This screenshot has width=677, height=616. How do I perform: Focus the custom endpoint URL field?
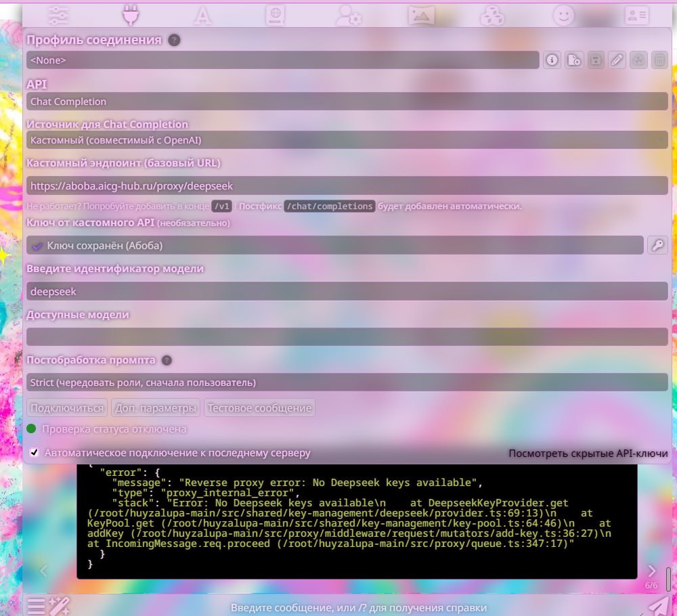point(347,185)
